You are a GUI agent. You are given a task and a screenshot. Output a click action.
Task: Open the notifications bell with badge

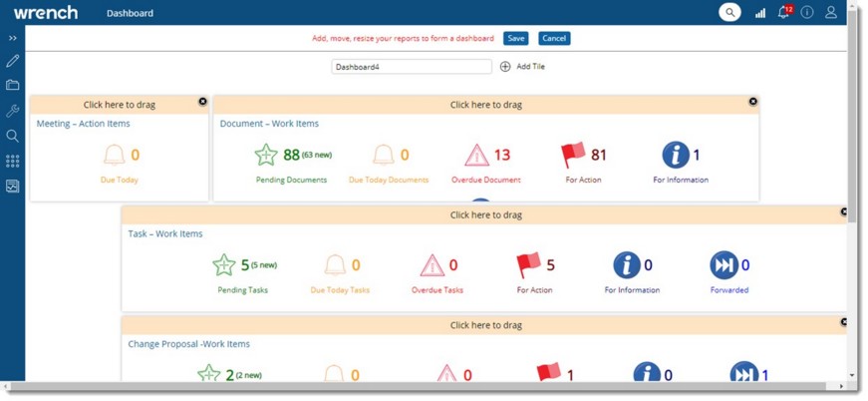(x=784, y=13)
